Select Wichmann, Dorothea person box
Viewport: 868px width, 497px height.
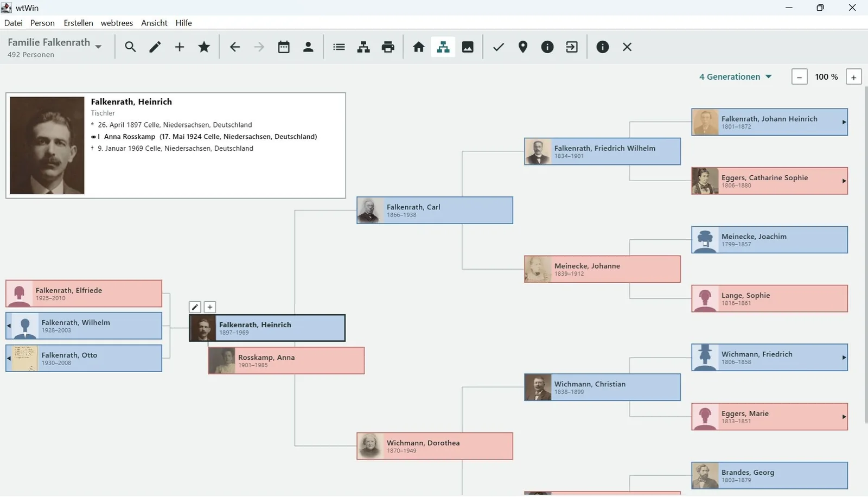tap(435, 446)
